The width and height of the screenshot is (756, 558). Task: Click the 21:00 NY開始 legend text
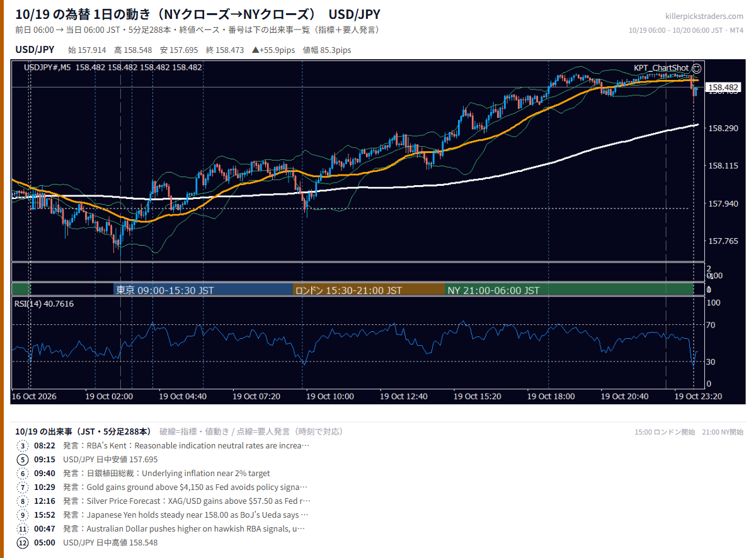(x=723, y=432)
